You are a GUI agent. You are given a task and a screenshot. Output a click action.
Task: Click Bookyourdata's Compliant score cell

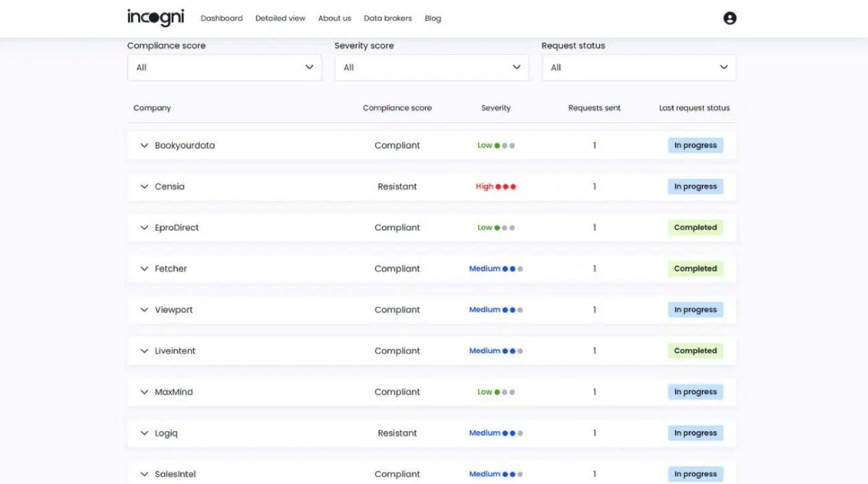pyautogui.click(x=397, y=146)
